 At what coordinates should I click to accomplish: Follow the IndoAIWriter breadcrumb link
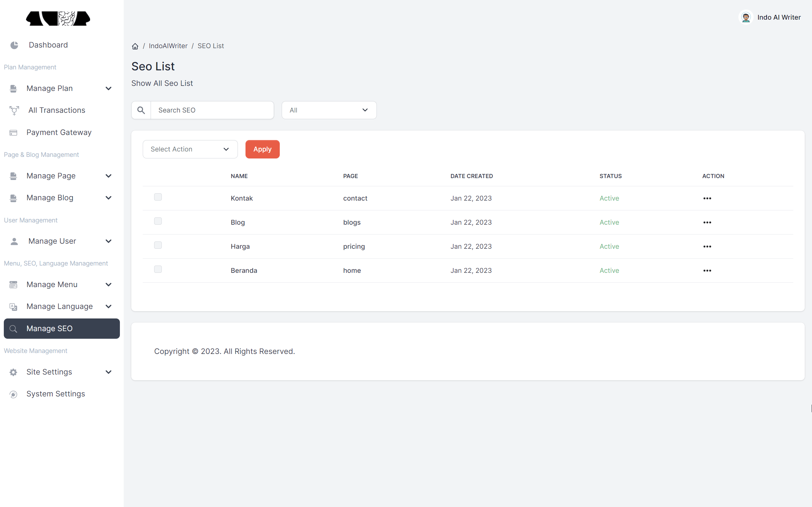(168, 46)
